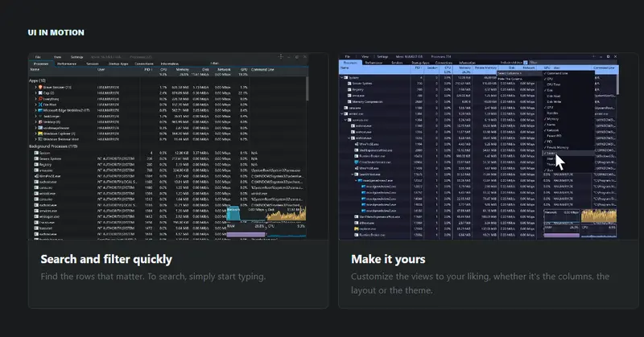Collapse the wininit.exe tree node
The image size is (644, 337).
(341, 113)
